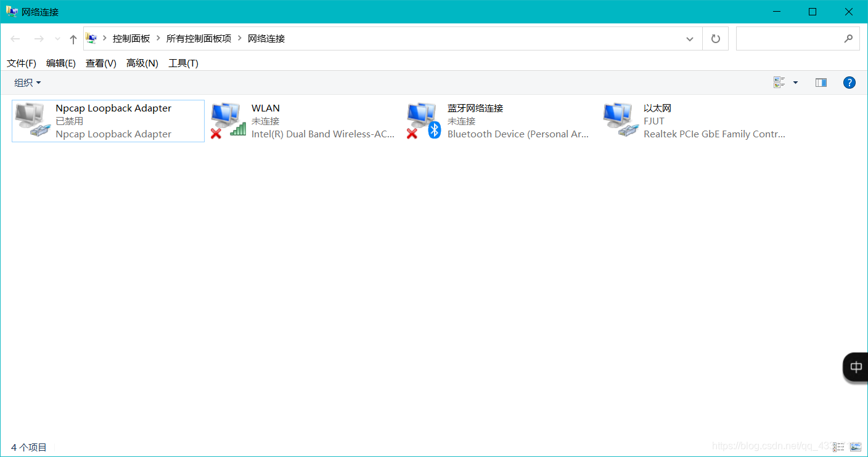Image resolution: width=868 pixels, height=457 pixels.
Task: Open the 编辑(E) menu
Action: click(x=61, y=63)
